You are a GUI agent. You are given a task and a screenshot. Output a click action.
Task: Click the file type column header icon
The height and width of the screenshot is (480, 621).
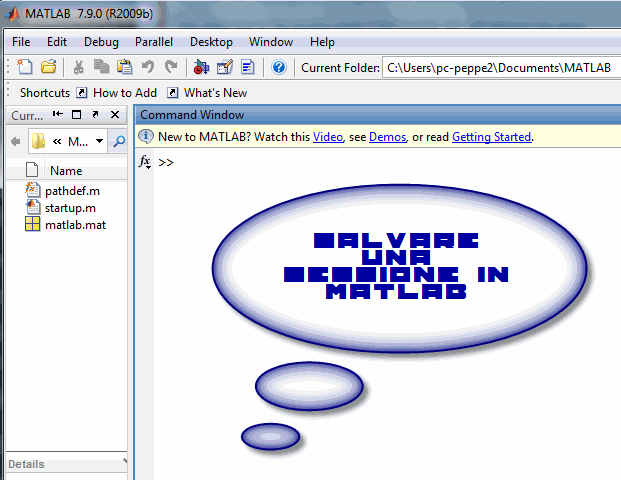[x=32, y=170]
